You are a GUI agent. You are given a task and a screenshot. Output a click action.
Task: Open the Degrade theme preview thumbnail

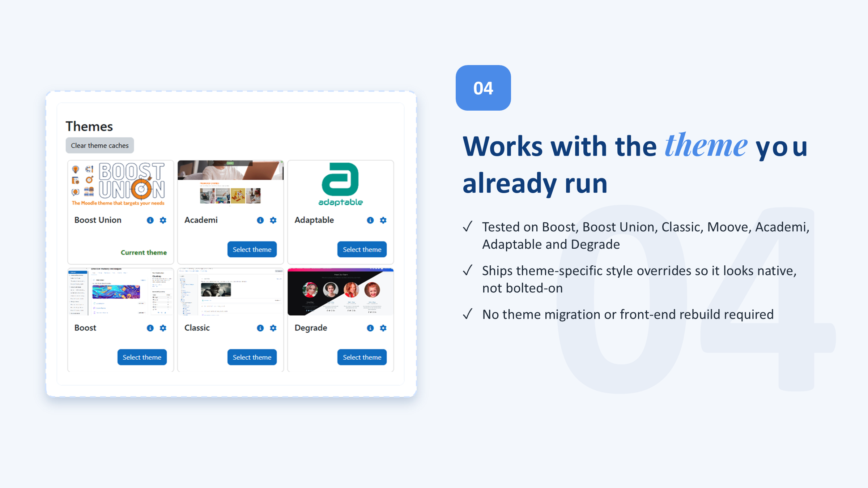(340, 292)
